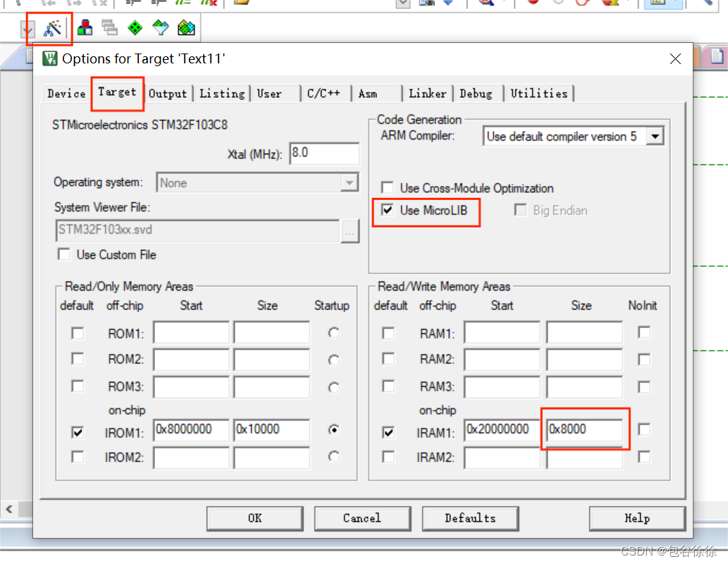Screen dimensions: 728x564
Task: Enable NoInit for RAM1
Action: [x=644, y=332]
